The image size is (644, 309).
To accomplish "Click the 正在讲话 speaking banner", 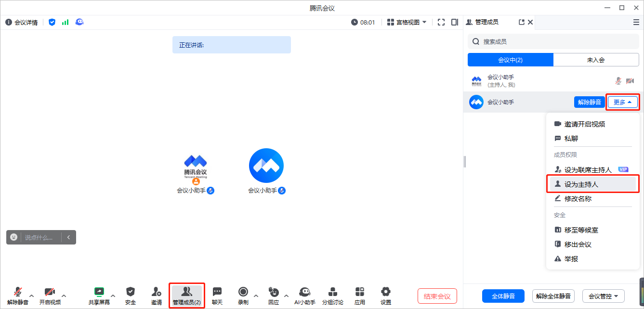I will coord(232,45).
